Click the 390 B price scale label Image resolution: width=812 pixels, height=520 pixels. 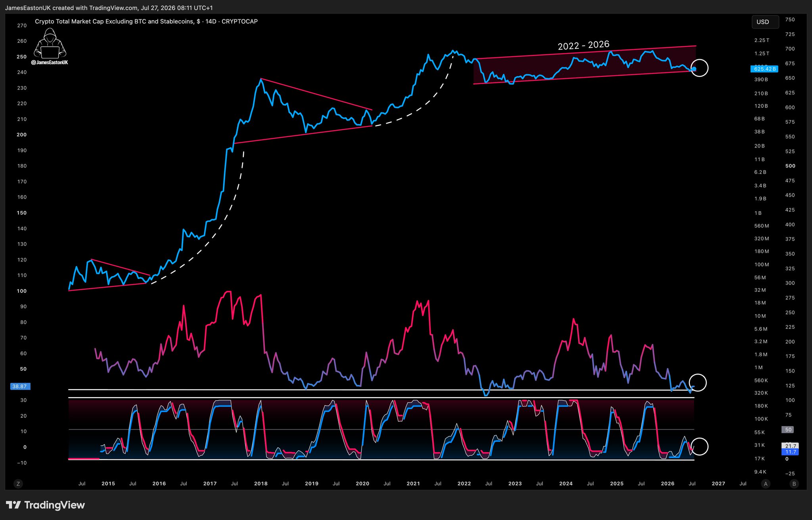pos(761,80)
